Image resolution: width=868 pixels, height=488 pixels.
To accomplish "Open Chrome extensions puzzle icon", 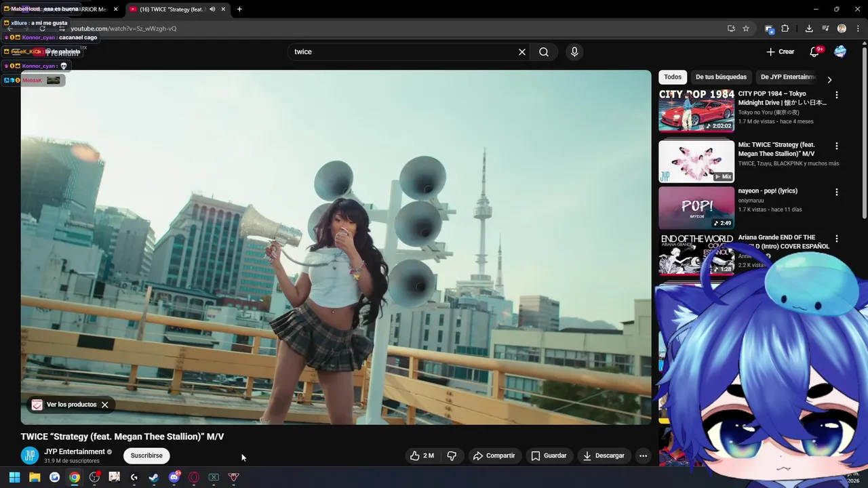I will [x=785, y=28].
